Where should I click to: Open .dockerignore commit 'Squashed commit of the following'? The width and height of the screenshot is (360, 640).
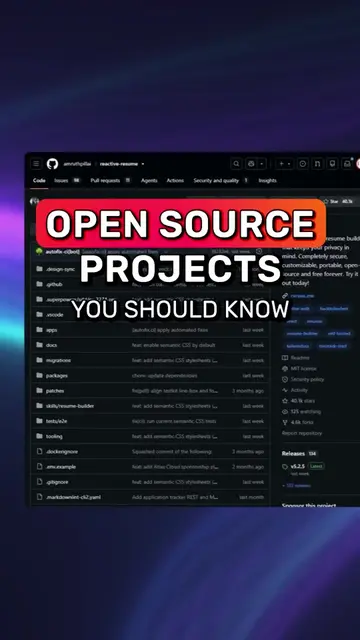172,451
